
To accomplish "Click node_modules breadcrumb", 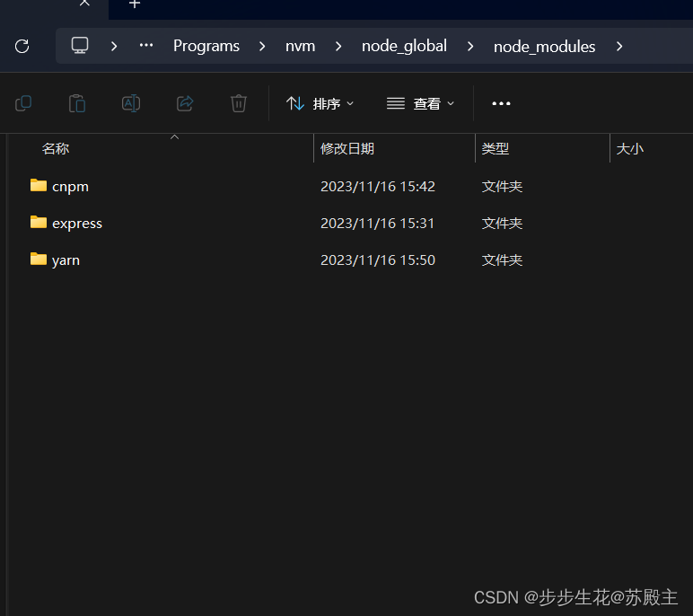I will point(545,47).
